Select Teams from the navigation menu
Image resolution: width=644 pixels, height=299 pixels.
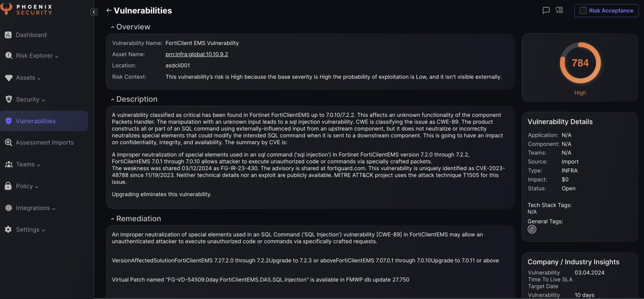coord(25,164)
